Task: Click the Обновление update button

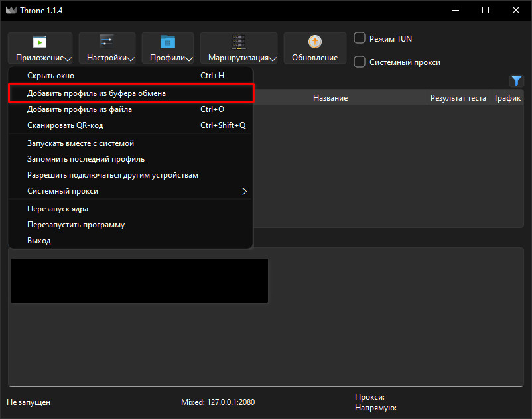Action: (315, 48)
